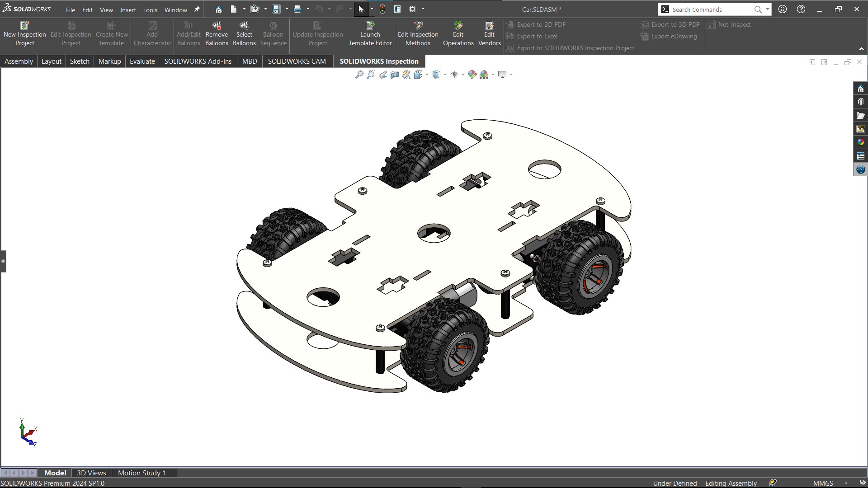Open Edit Vendors
The height and width of the screenshot is (488, 868).
coord(489,34)
